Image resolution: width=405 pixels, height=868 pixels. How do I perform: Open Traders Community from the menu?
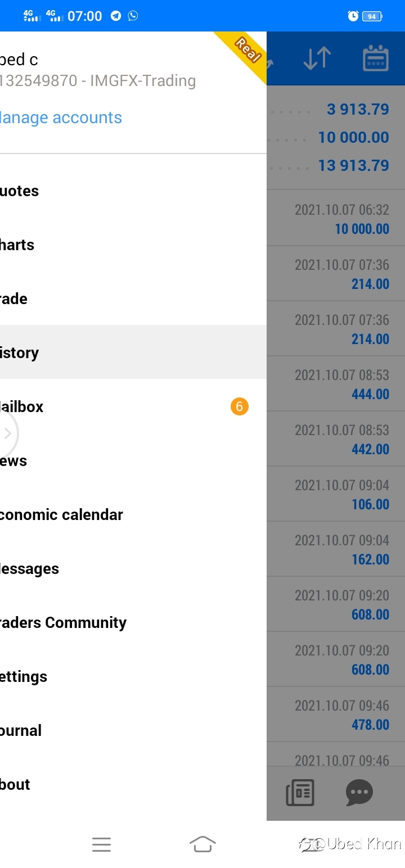[x=133, y=623]
